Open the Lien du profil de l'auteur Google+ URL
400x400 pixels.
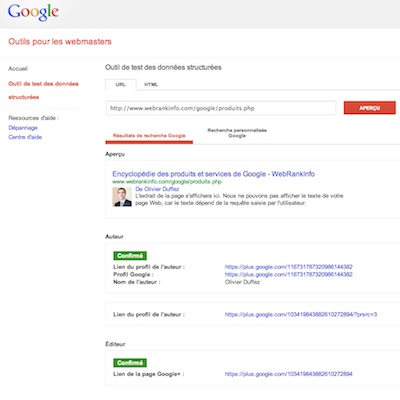click(289, 267)
